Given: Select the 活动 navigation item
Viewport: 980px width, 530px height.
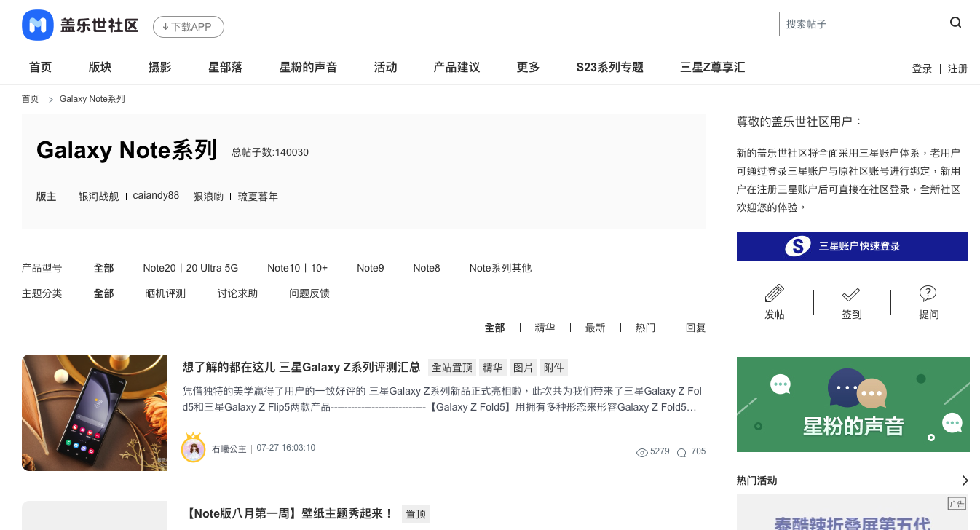Looking at the screenshot, I should (386, 67).
